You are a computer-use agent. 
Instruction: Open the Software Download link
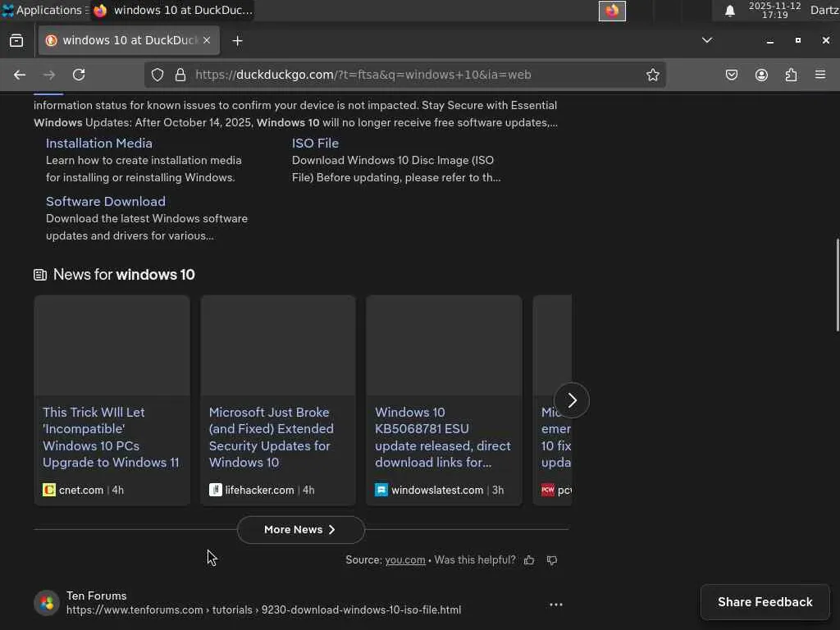[x=106, y=202]
